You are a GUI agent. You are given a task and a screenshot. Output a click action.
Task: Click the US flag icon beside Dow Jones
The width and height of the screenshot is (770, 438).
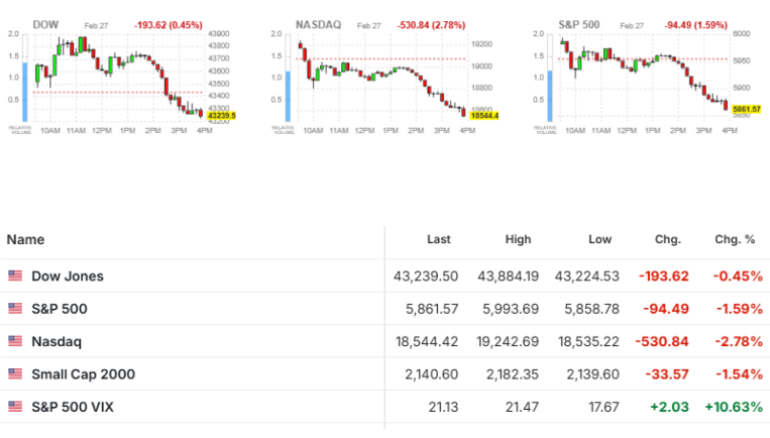click(x=15, y=276)
